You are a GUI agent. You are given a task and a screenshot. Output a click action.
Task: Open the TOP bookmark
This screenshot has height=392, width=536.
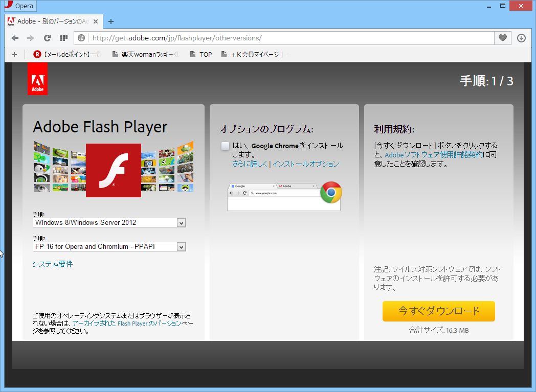point(201,54)
